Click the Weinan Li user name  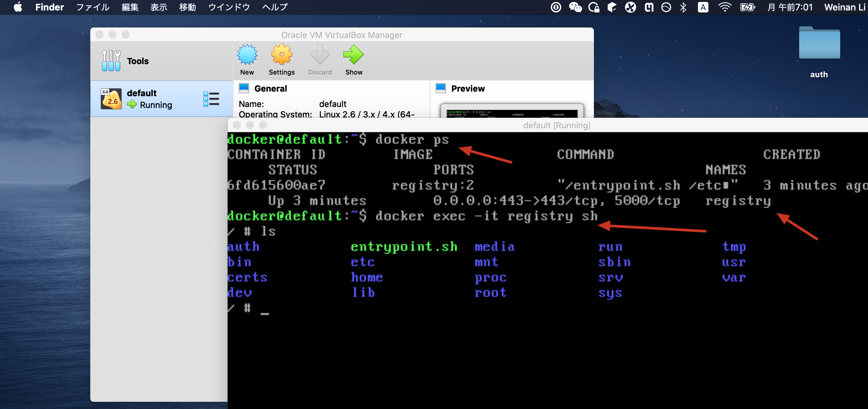click(x=844, y=7)
